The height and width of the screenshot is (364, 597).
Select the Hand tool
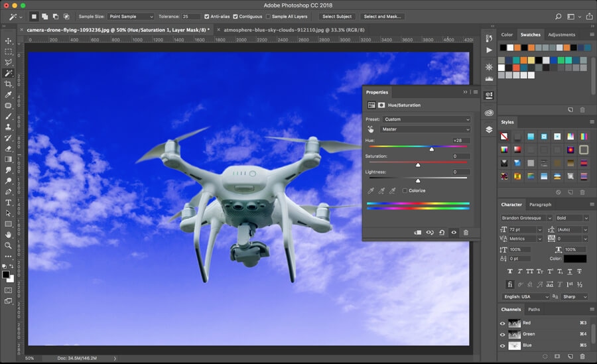[x=8, y=234]
